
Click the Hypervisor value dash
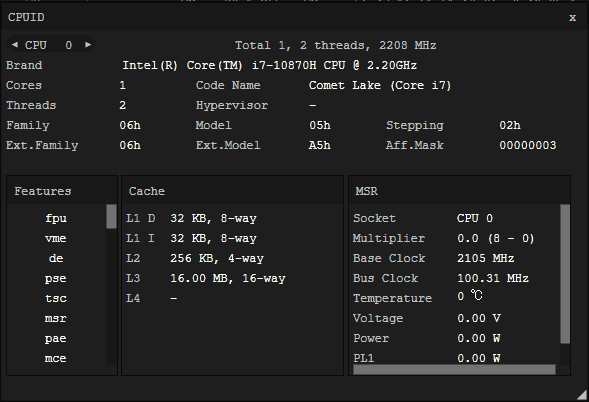click(x=313, y=106)
